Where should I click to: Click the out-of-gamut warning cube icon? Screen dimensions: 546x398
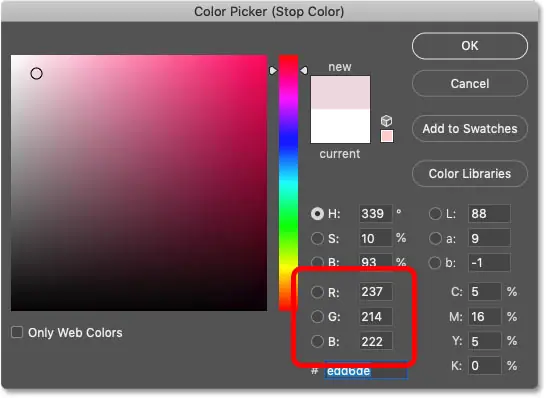[387, 121]
